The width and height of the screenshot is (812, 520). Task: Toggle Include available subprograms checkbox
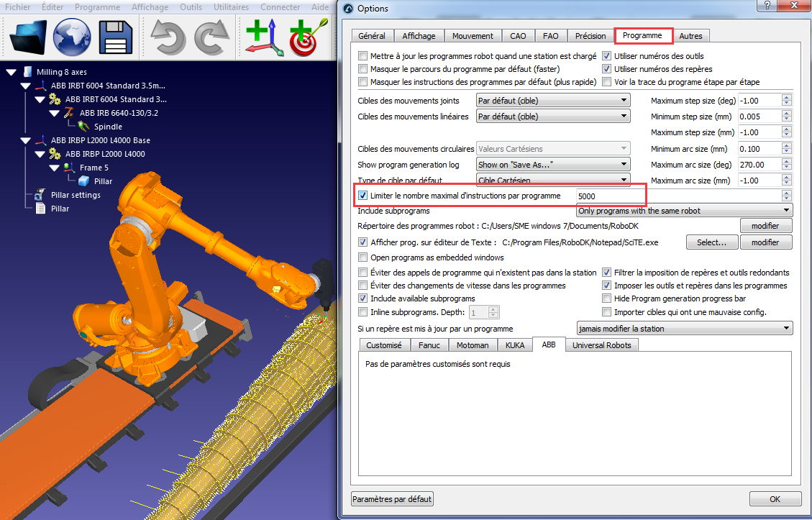(x=363, y=298)
